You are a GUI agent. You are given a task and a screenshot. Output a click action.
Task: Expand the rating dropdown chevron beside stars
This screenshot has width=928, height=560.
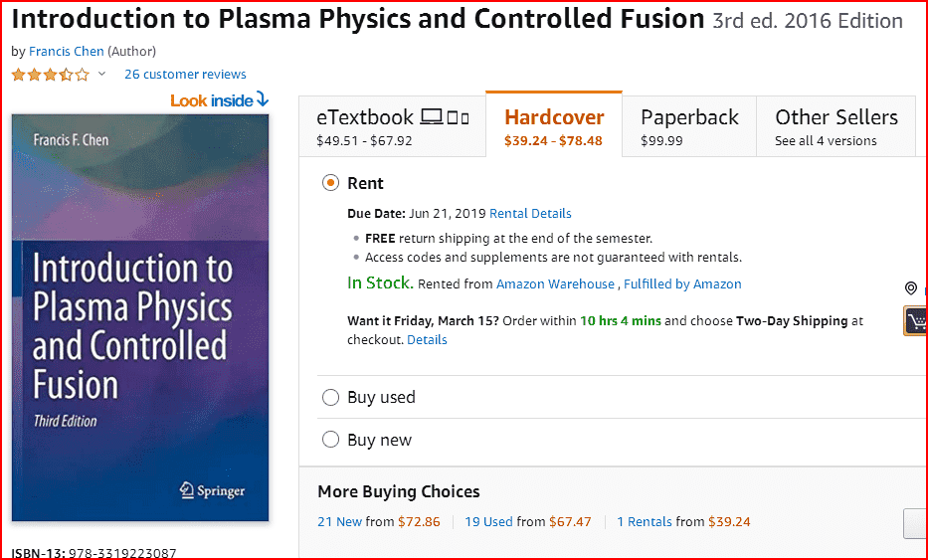pyautogui.click(x=101, y=75)
